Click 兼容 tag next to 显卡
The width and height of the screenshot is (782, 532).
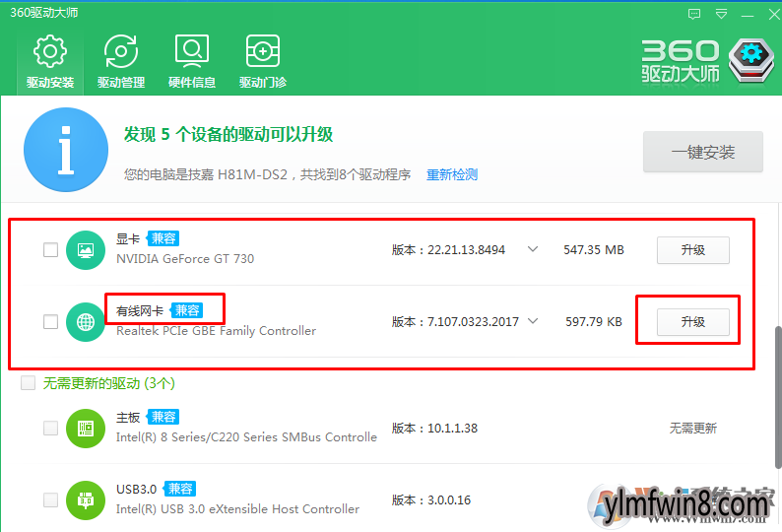(x=163, y=238)
